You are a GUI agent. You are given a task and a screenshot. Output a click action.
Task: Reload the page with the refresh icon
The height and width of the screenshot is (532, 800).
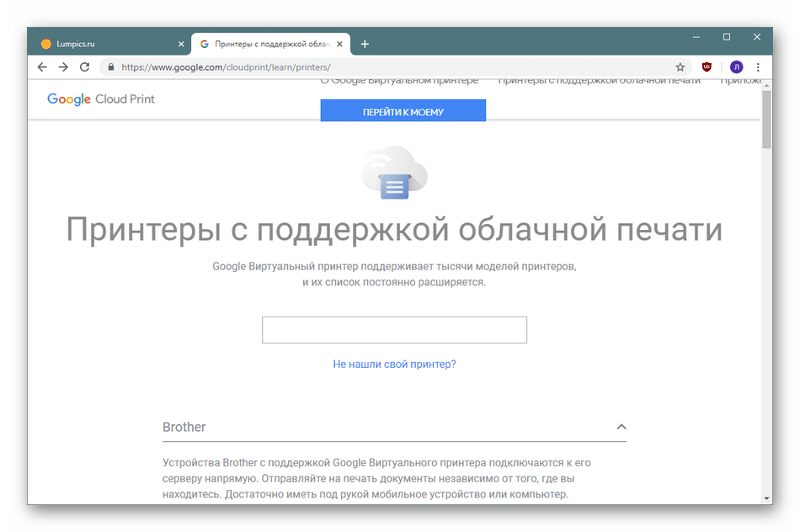(x=85, y=66)
